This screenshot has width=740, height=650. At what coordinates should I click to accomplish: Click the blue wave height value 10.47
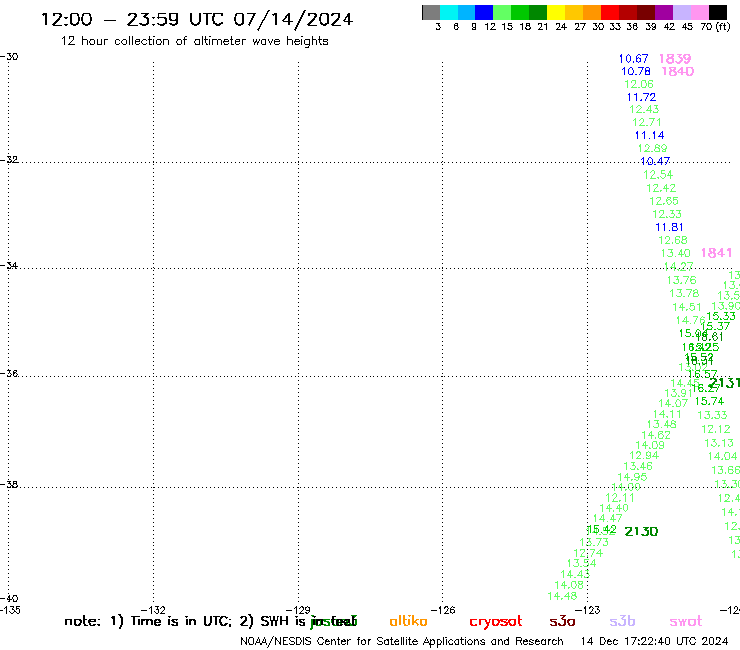coord(655,161)
